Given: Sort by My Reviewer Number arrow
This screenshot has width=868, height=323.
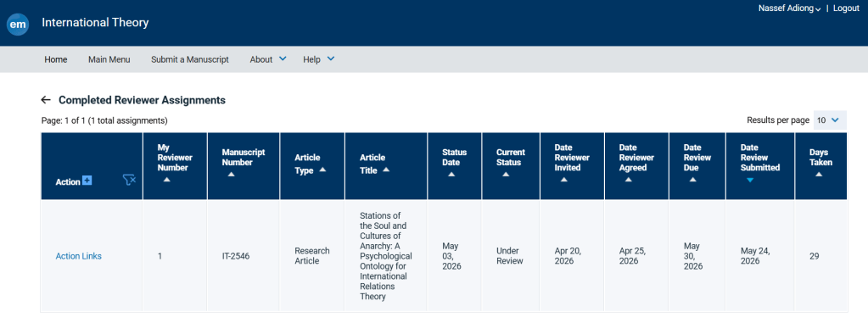Looking at the screenshot, I should [167, 180].
